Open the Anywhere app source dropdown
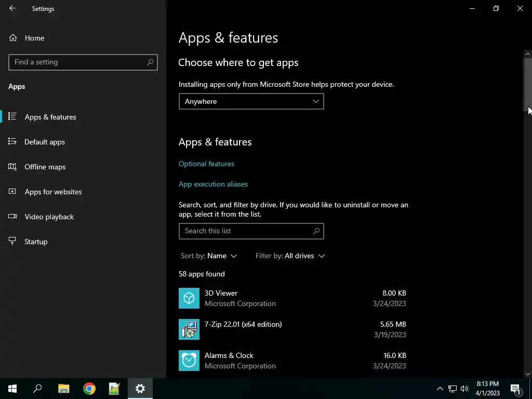Image resolution: width=532 pixels, height=399 pixels. tap(251, 101)
